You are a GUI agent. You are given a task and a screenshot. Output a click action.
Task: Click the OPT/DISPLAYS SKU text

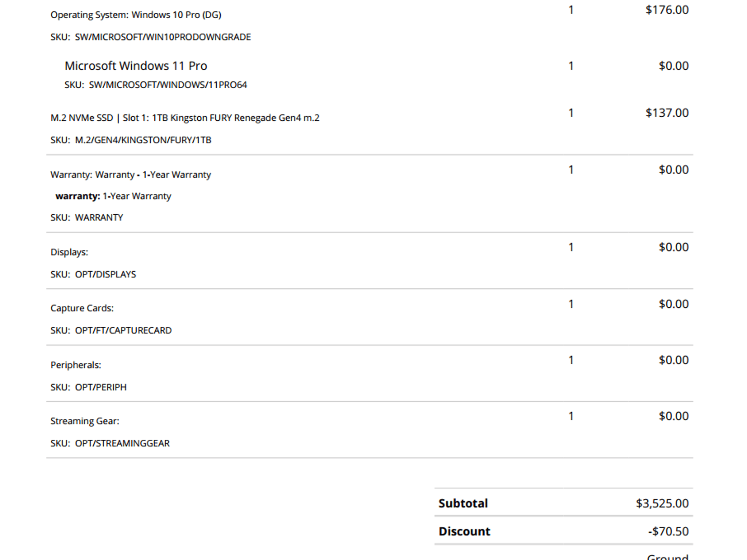105,275
